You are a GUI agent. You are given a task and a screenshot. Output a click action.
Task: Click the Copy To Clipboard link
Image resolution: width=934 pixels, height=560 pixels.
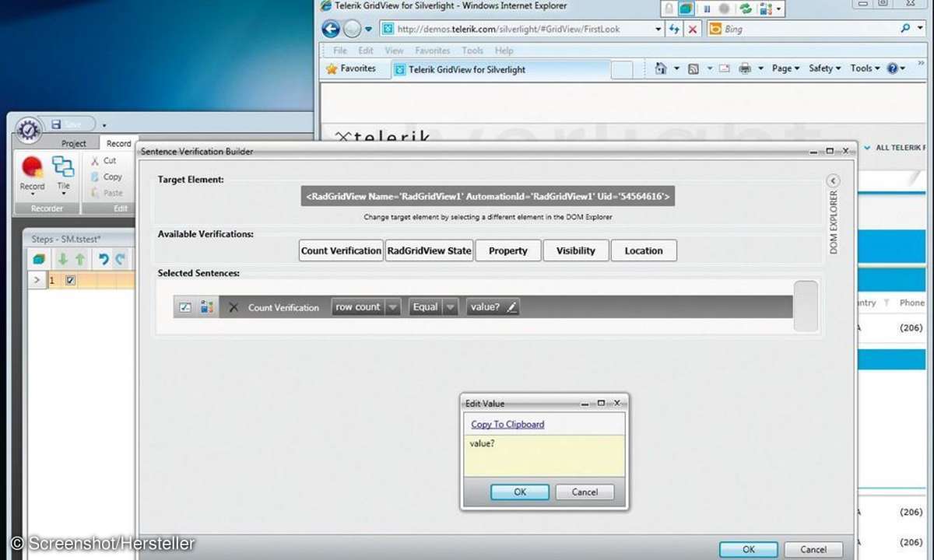tap(507, 424)
